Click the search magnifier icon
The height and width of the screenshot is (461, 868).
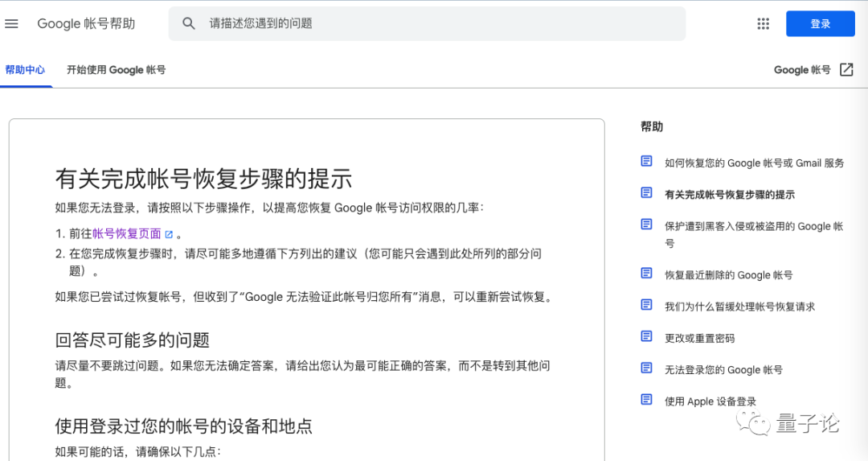[189, 24]
